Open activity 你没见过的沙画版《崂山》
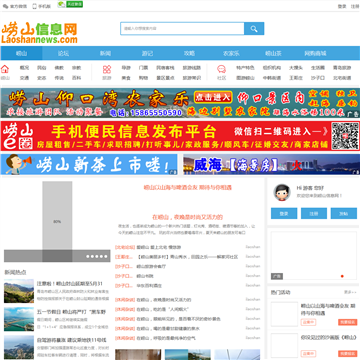 coord(329,337)
